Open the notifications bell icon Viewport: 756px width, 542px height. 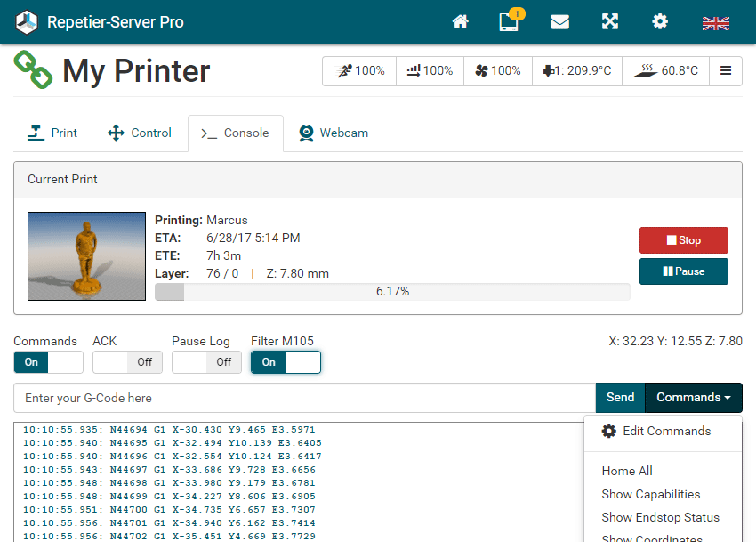click(x=509, y=22)
